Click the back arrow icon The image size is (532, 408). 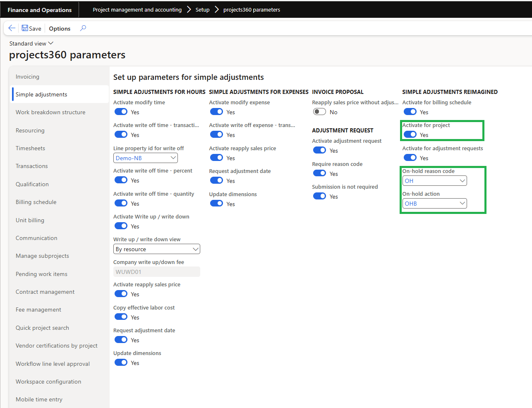[12, 28]
